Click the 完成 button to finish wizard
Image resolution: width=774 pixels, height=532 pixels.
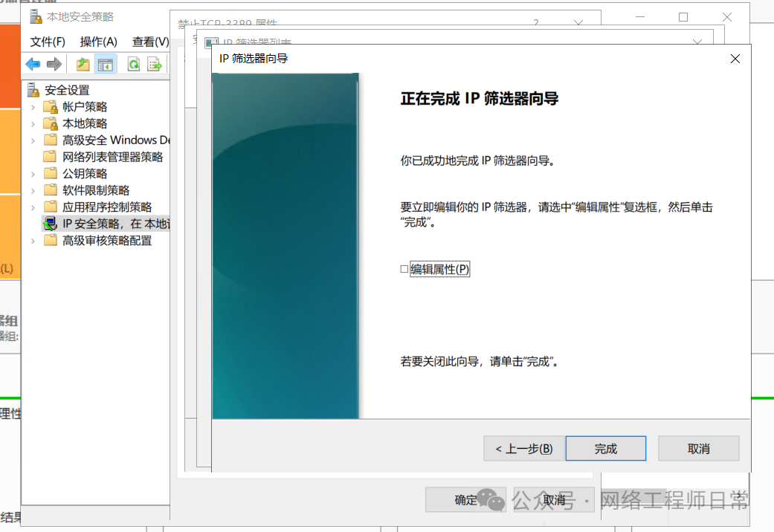point(605,449)
